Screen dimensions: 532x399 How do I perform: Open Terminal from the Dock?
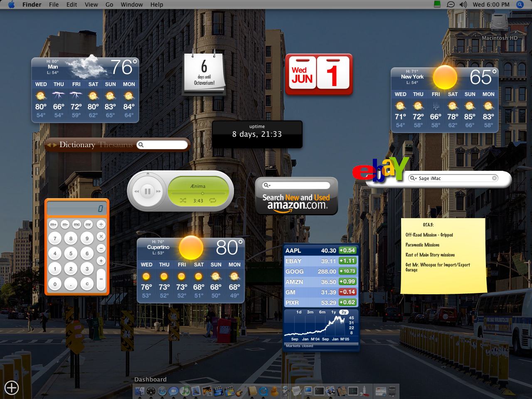(x=319, y=391)
